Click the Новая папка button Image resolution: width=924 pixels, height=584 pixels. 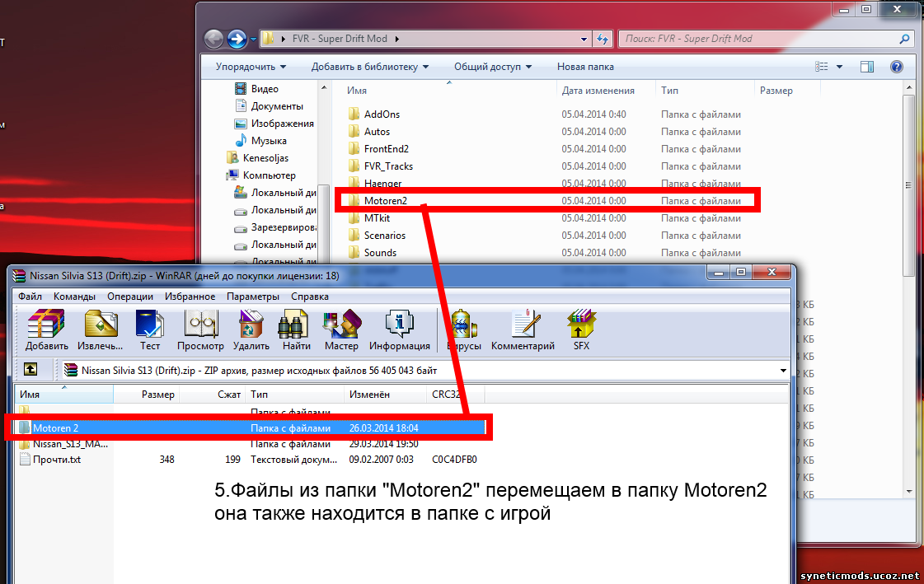point(585,67)
